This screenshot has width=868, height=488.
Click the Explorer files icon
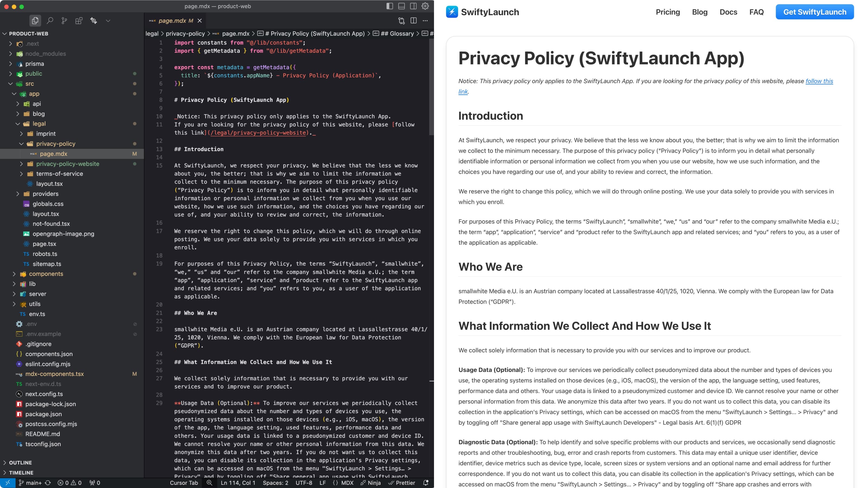click(x=35, y=21)
